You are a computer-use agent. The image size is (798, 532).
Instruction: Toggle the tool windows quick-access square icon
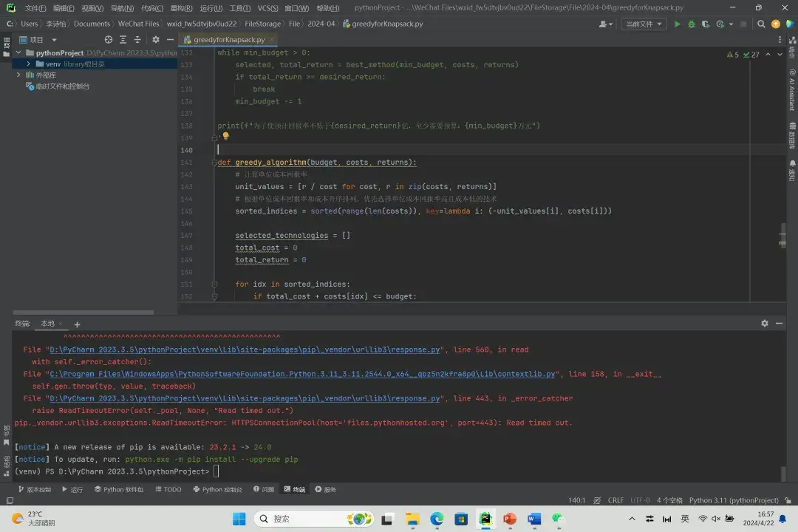(10, 500)
